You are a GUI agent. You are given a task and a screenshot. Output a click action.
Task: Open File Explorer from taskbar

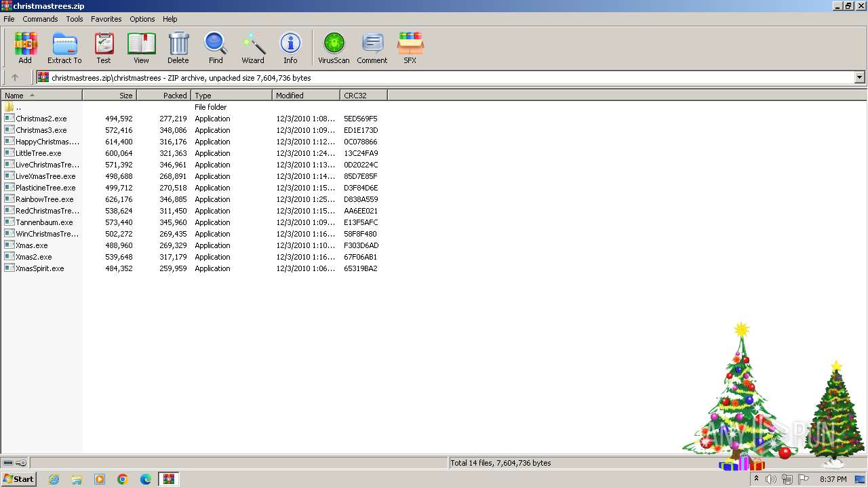click(77, 479)
